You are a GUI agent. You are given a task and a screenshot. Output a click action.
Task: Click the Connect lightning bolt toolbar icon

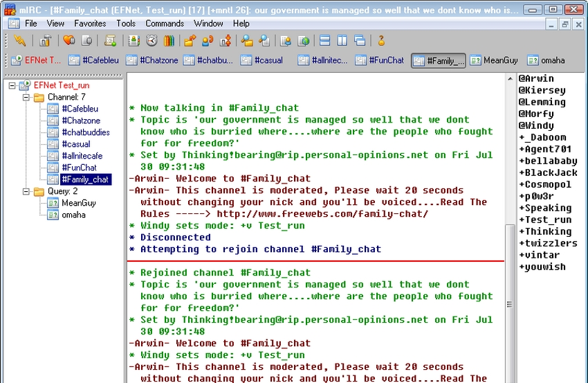click(x=19, y=41)
